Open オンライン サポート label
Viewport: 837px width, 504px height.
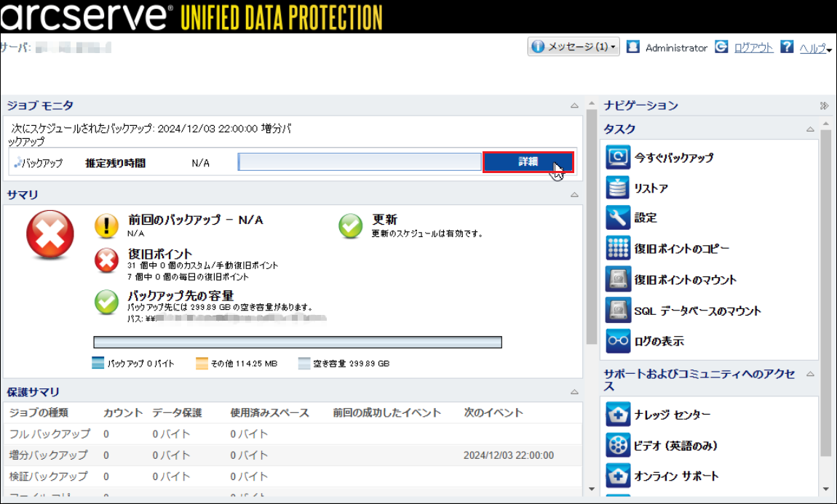676,476
